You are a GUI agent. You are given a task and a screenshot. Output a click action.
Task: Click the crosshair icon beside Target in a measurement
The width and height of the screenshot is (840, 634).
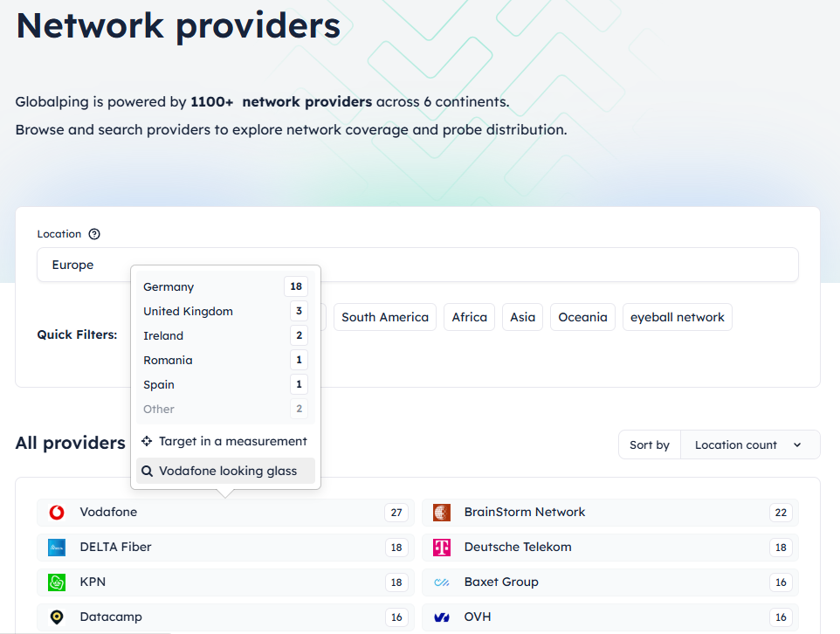click(147, 441)
